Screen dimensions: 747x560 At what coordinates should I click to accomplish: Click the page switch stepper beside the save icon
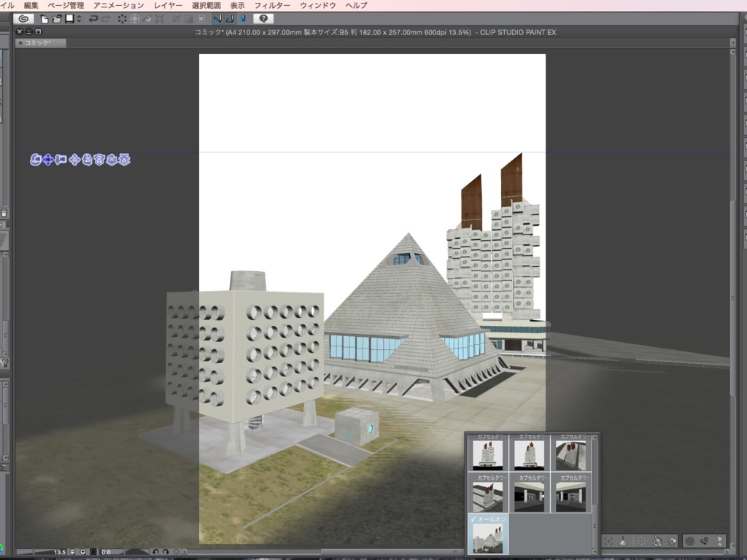[x=78, y=19]
